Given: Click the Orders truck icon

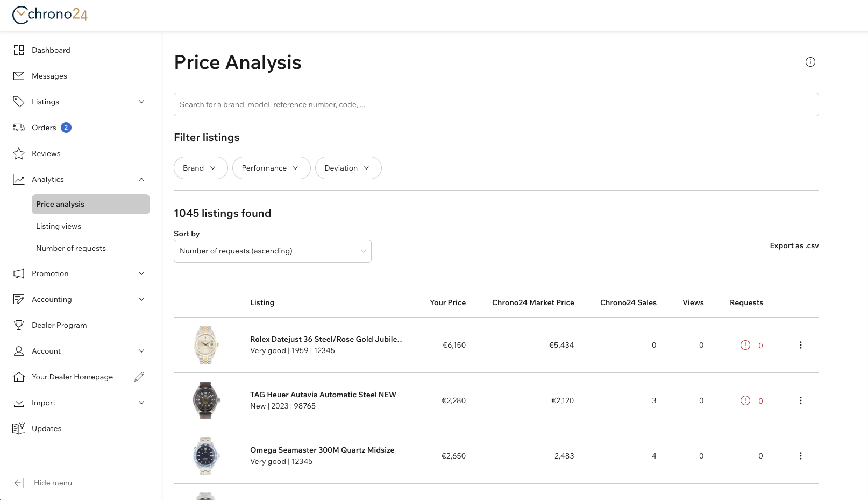Looking at the screenshot, I should tap(19, 128).
